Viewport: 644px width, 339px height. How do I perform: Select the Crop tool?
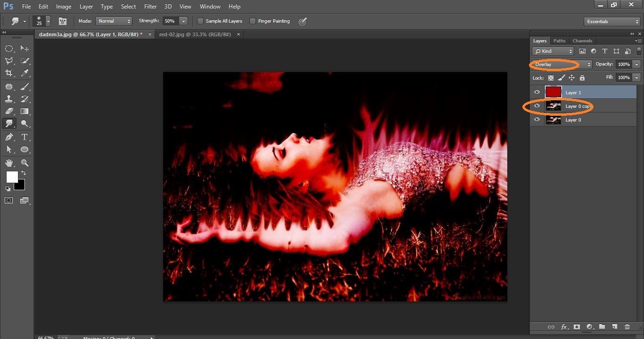coord(9,73)
